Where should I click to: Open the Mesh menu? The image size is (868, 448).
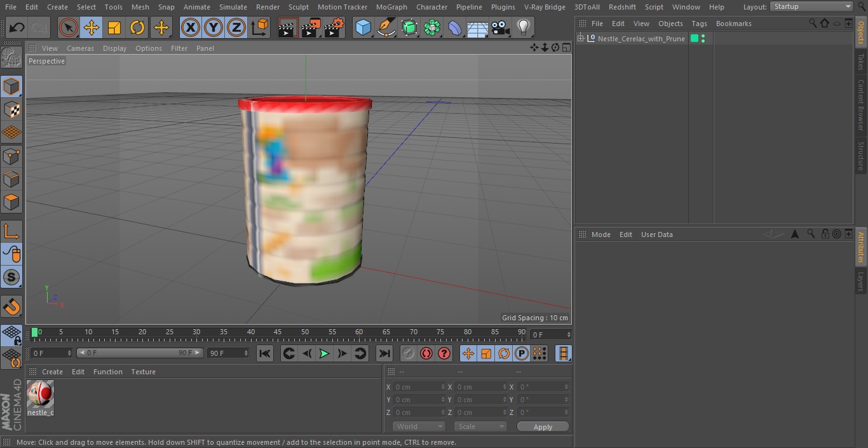pos(140,7)
